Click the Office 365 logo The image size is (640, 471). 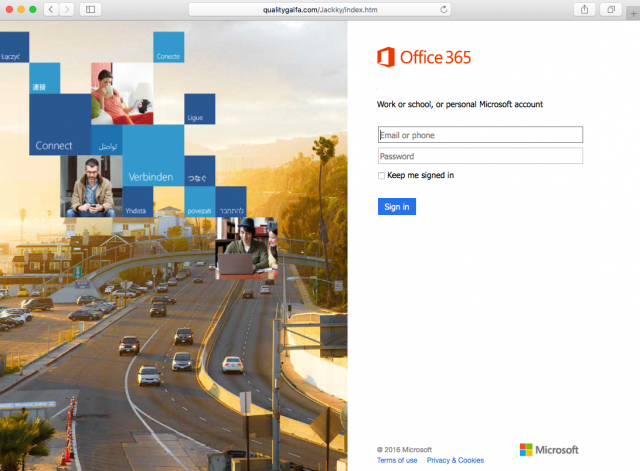(424, 57)
